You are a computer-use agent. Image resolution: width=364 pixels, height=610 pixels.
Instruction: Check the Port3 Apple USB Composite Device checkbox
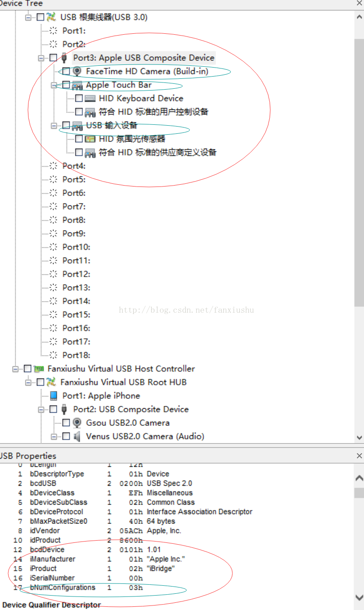click(53, 58)
